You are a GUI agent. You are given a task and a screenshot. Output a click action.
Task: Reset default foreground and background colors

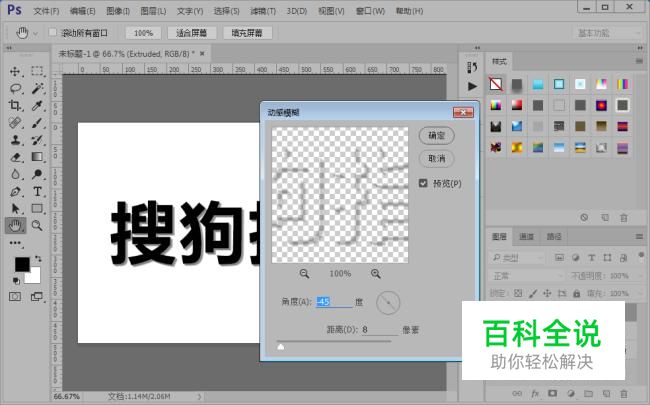pos(16,281)
